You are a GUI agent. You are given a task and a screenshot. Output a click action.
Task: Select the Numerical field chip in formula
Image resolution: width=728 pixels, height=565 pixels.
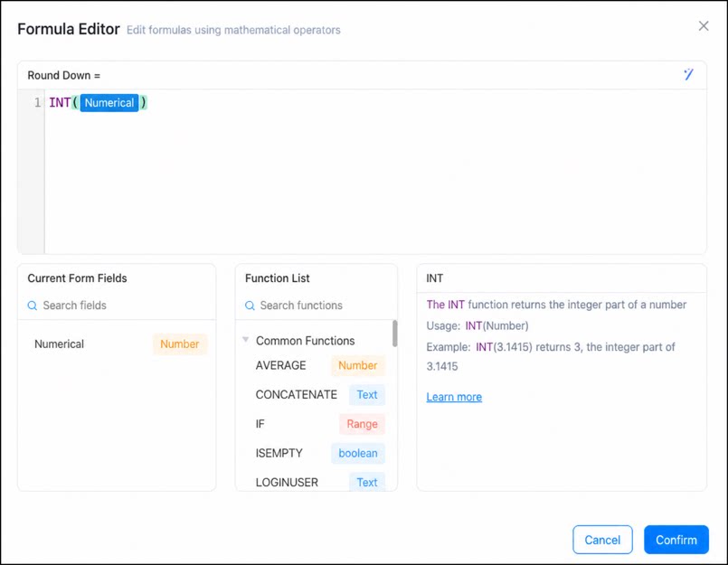109,102
